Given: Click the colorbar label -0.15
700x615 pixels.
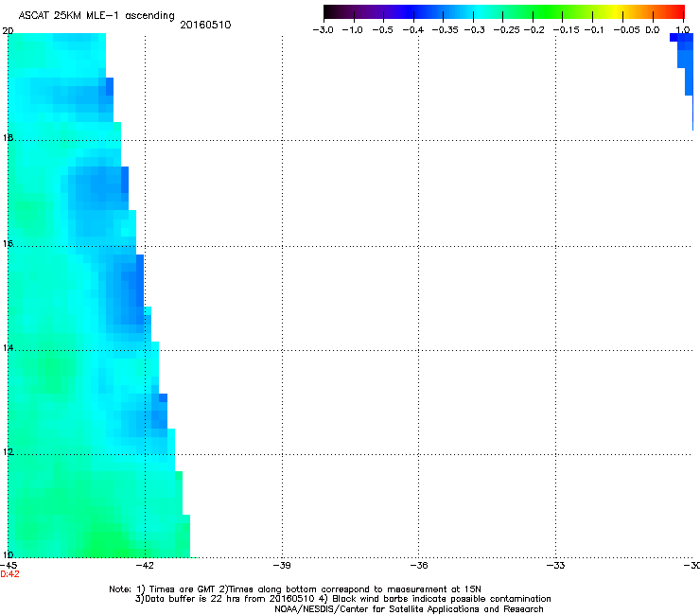Looking at the screenshot, I should [566, 30].
